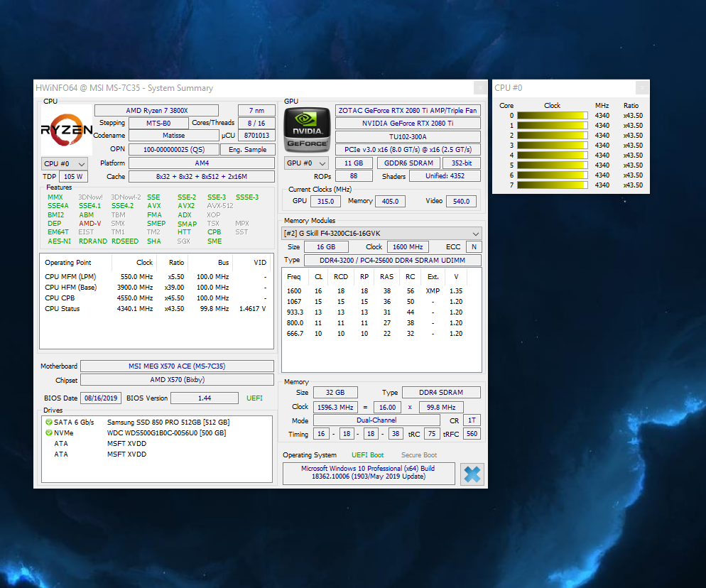Click the GPU clock 315.0 field
Screen dimensions: 706x588
[x=325, y=201]
